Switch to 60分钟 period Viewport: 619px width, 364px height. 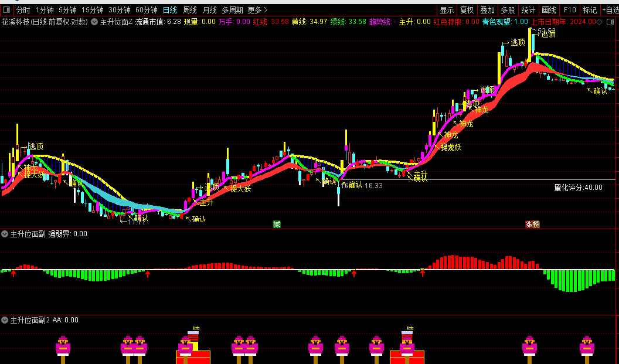click(x=146, y=10)
